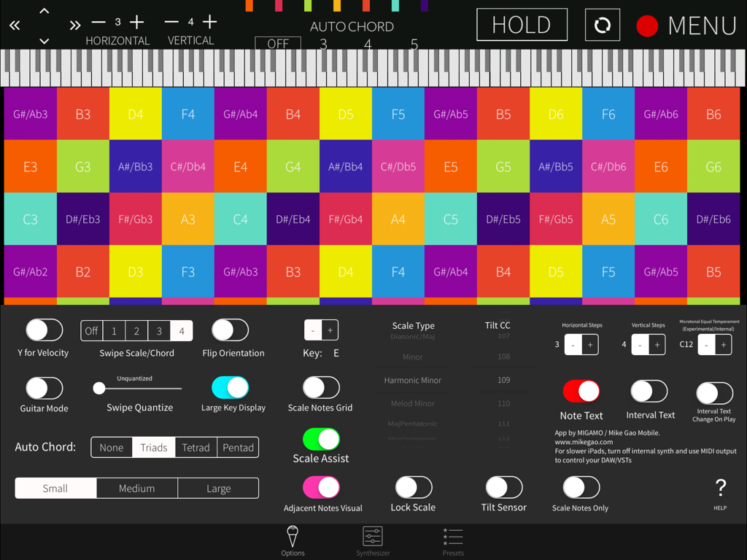Click the Swipe Quantize slider handle
Screen dimensions: 747x560
pos(99,389)
